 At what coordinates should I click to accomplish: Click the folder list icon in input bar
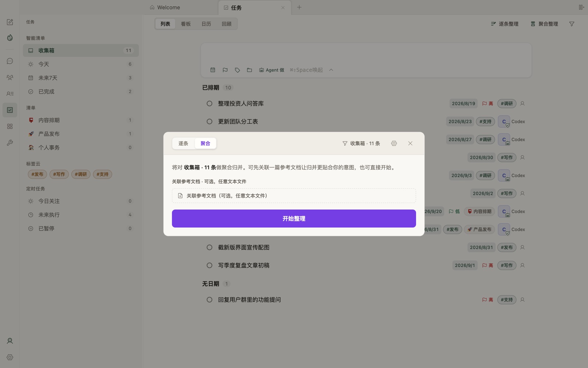click(250, 70)
